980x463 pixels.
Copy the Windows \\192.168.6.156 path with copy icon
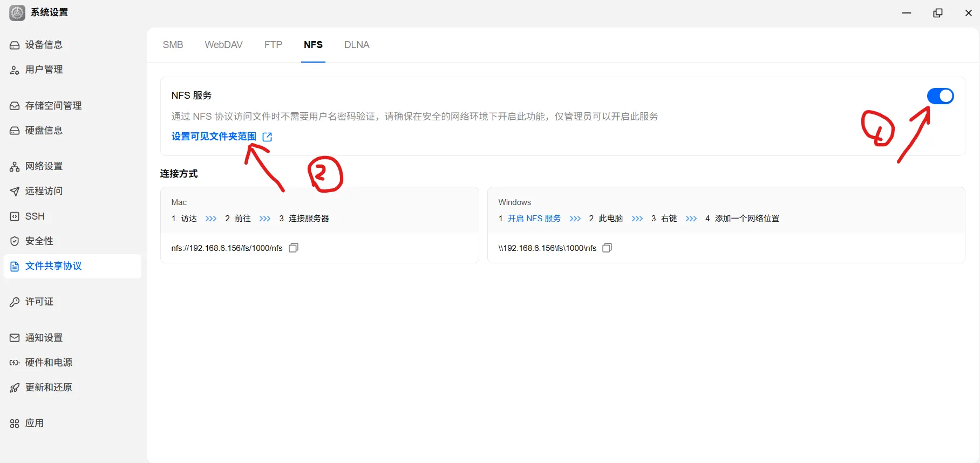[607, 248]
